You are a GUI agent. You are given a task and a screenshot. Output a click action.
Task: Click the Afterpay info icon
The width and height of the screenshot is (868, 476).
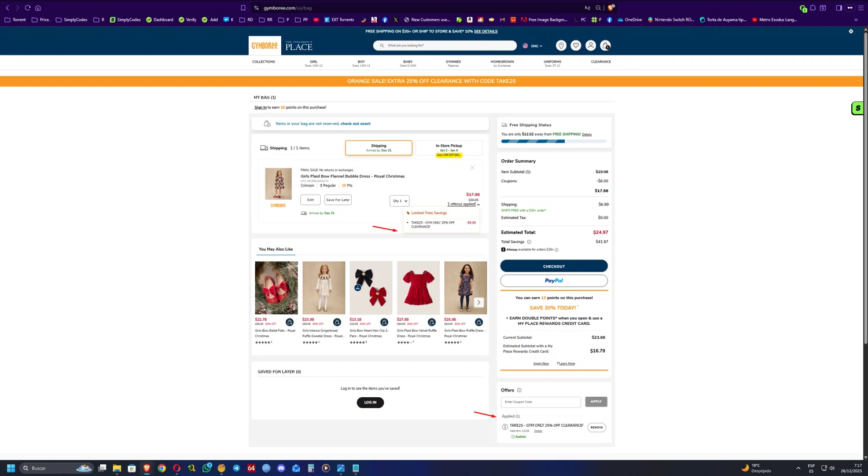(557, 250)
